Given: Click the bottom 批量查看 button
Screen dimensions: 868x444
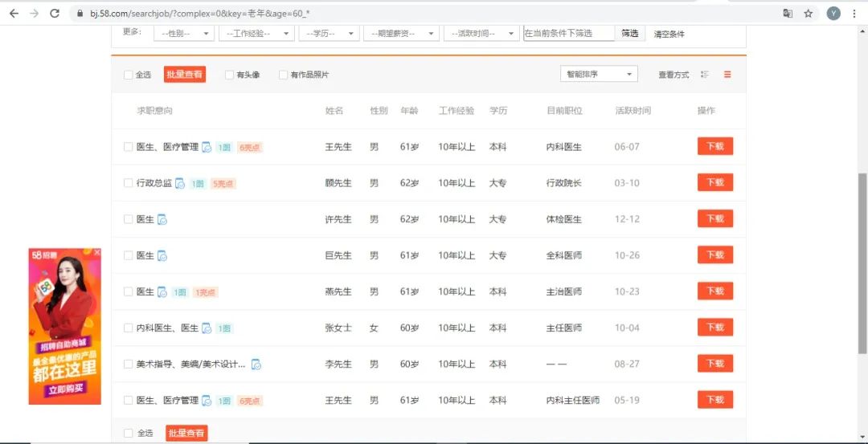Looking at the screenshot, I should pyautogui.click(x=186, y=433).
